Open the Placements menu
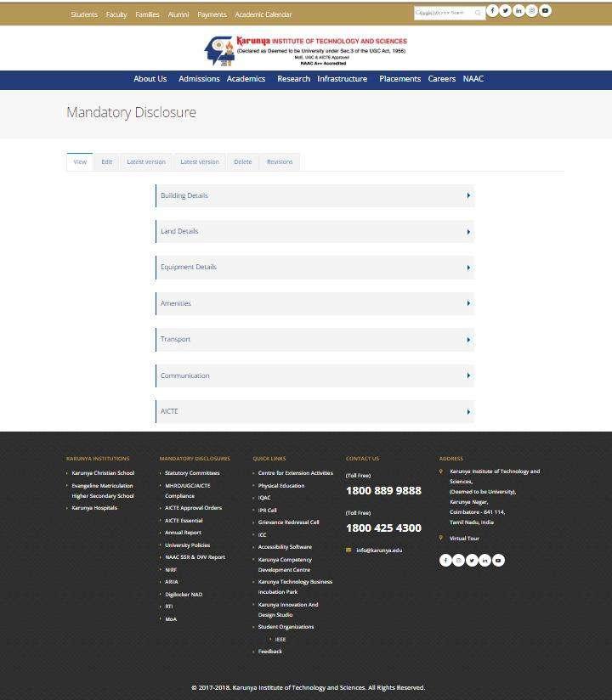The image size is (612, 700). click(x=399, y=78)
